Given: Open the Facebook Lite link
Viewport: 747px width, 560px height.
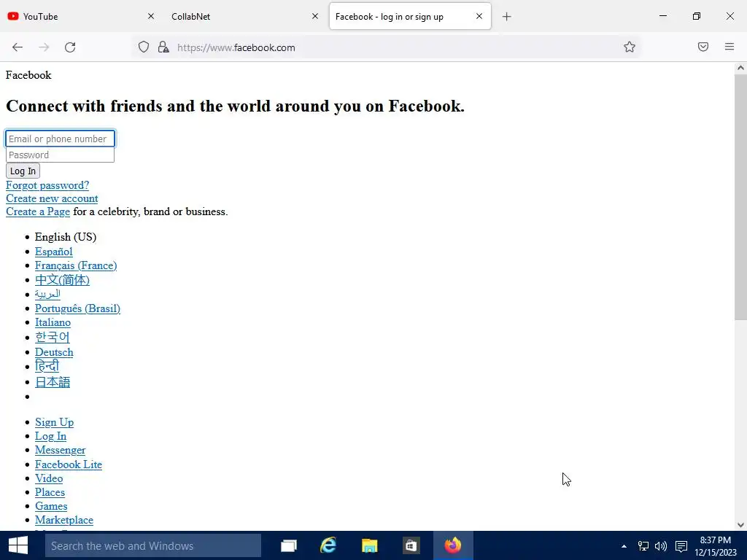Looking at the screenshot, I should pyautogui.click(x=69, y=464).
